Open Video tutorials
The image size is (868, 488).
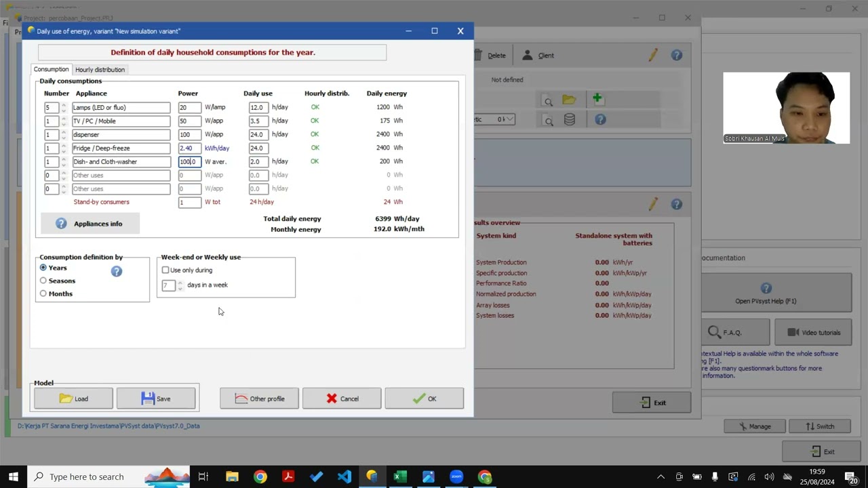[813, 332]
